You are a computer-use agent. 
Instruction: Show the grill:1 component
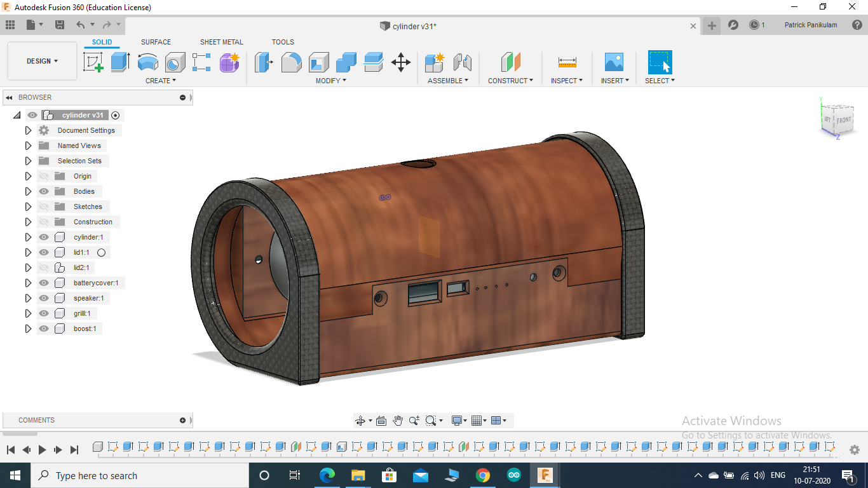tap(43, 313)
